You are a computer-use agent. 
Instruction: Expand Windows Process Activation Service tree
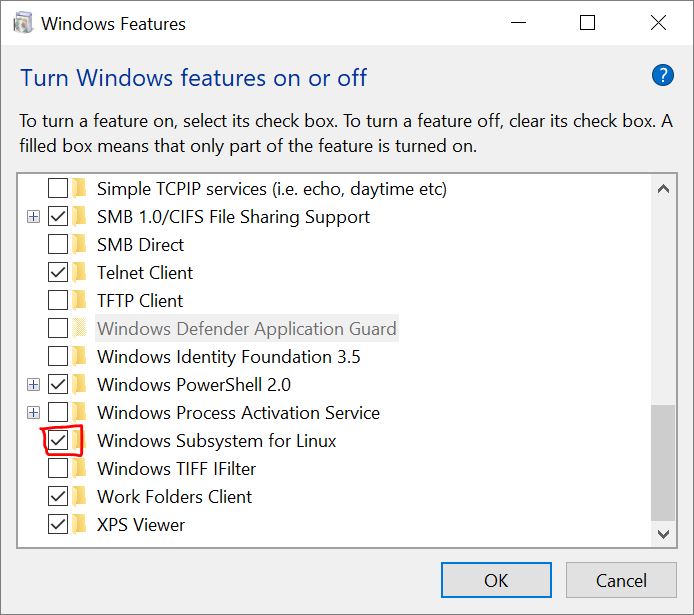coord(33,413)
